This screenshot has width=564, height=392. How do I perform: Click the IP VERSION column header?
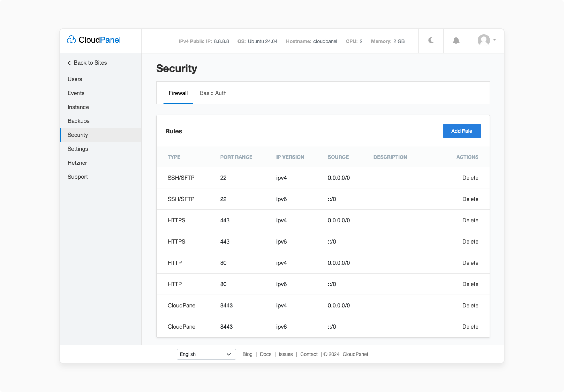[290, 157]
